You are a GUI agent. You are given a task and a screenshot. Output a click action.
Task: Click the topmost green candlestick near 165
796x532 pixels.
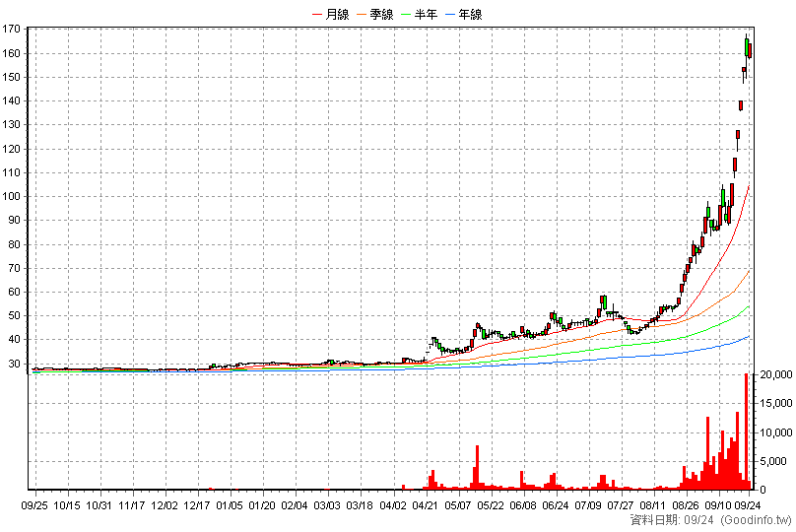tap(747, 46)
